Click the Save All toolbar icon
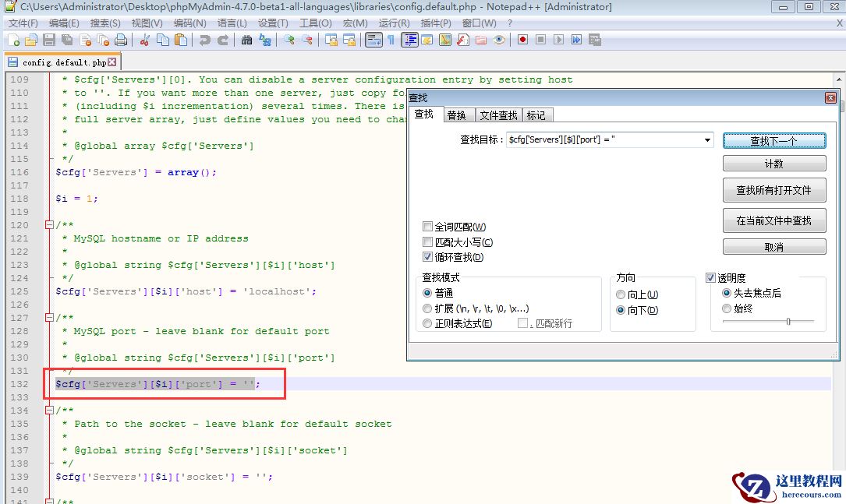This screenshot has height=504, width=846. 67,40
